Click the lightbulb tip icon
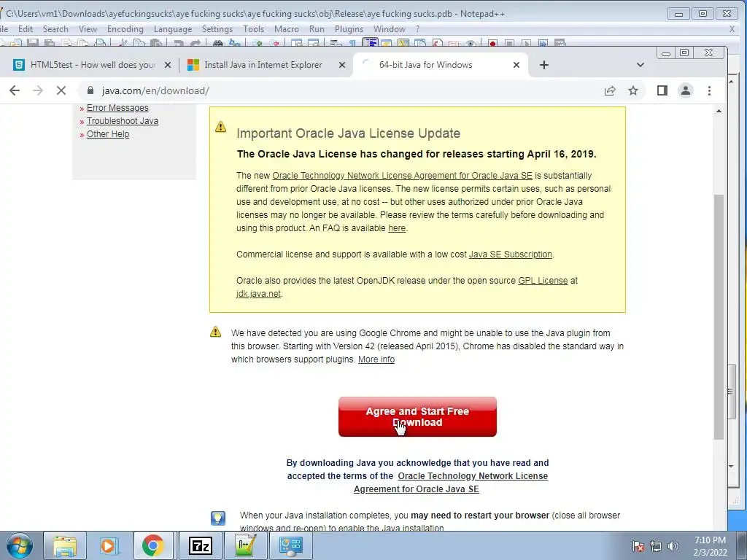The width and height of the screenshot is (747, 560). [x=217, y=518]
